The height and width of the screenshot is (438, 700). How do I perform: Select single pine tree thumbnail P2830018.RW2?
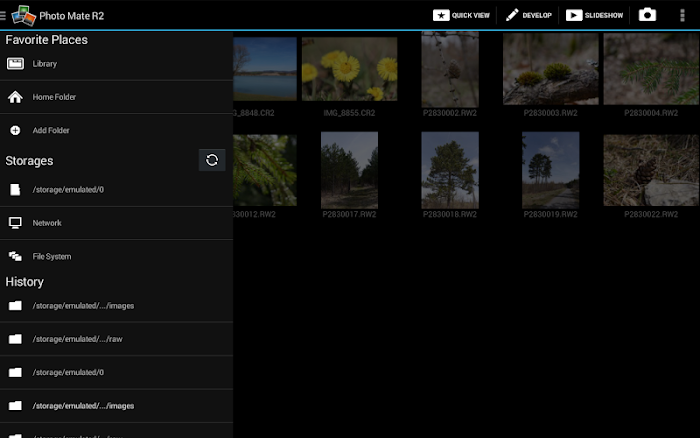point(450,170)
